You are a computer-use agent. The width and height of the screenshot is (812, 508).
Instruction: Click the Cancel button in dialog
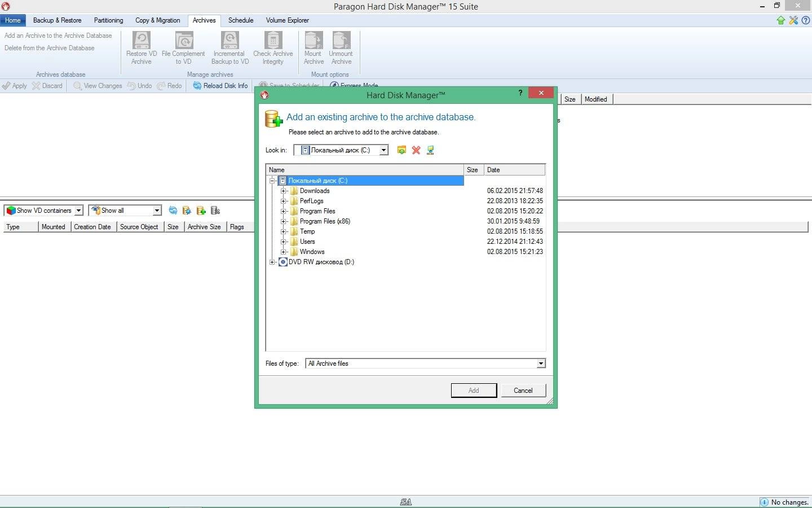click(523, 391)
